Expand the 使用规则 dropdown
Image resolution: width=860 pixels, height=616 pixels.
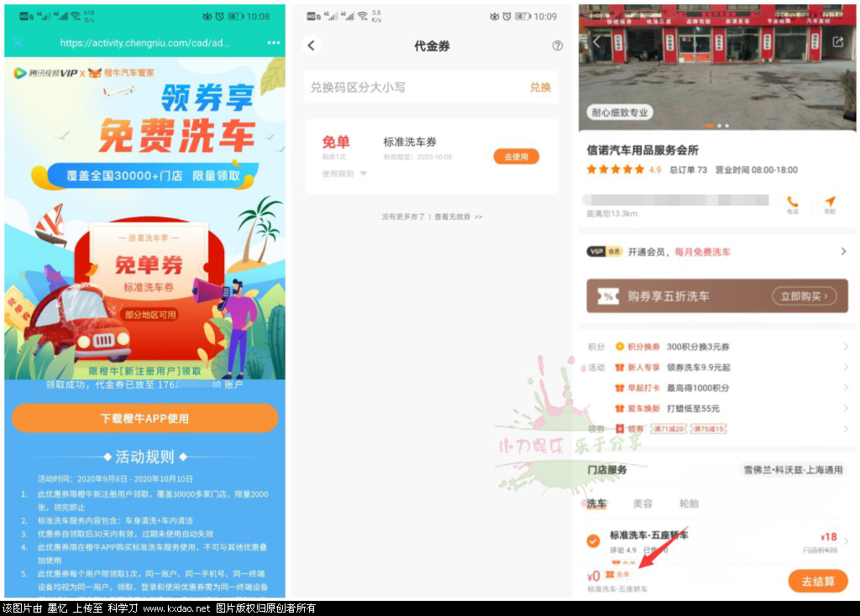point(343,174)
